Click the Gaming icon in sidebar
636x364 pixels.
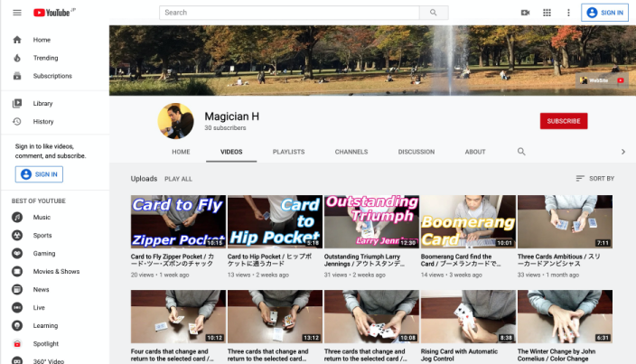pyautogui.click(x=17, y=253)
